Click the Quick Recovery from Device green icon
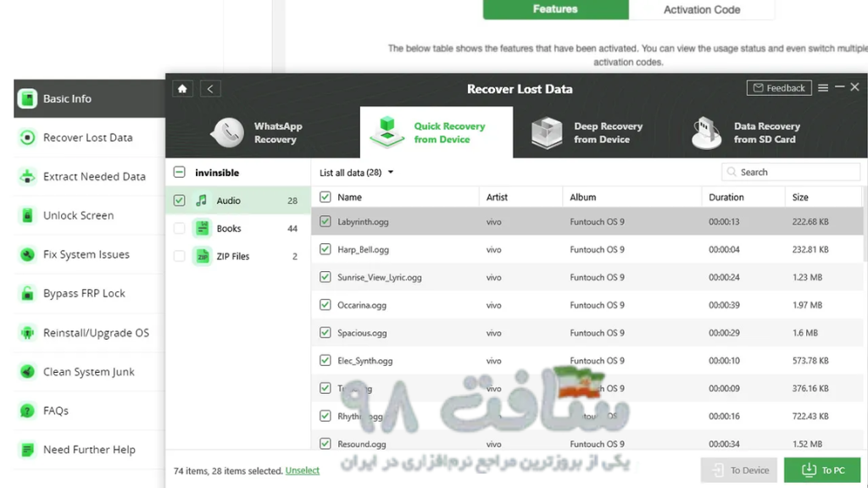Image resolution: width=868 pixels, height=488 pixels. tap(387, 131)
